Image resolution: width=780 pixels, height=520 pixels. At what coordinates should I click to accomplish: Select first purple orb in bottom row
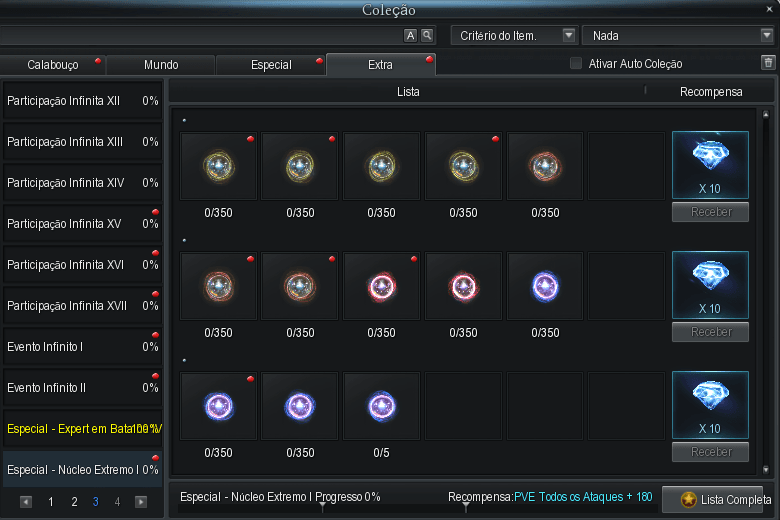218,406
